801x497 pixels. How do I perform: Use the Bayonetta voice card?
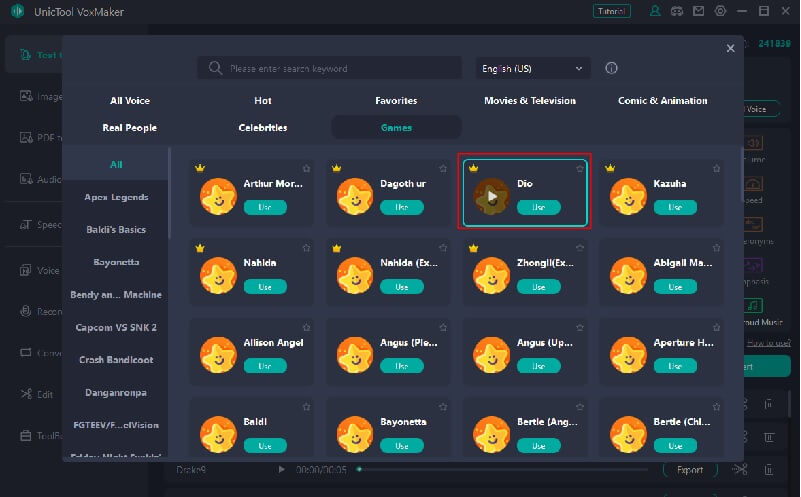click(402, 446)
